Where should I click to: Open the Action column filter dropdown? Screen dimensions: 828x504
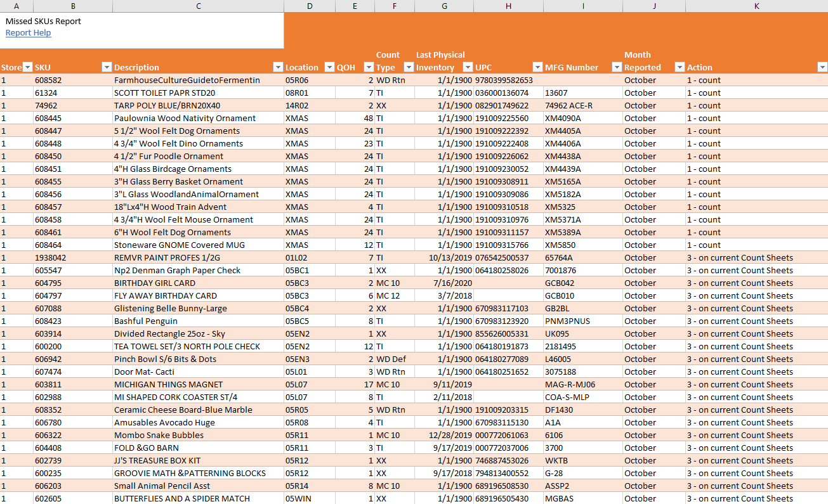tap(822, 67)
